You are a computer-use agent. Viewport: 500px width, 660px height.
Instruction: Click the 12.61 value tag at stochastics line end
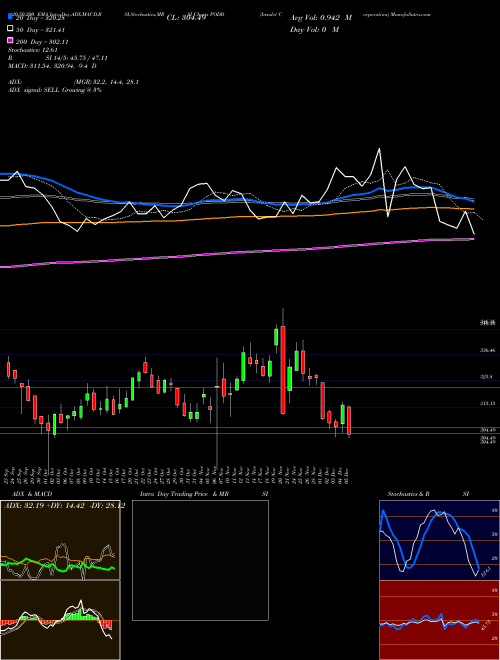(x=486, y=572)
